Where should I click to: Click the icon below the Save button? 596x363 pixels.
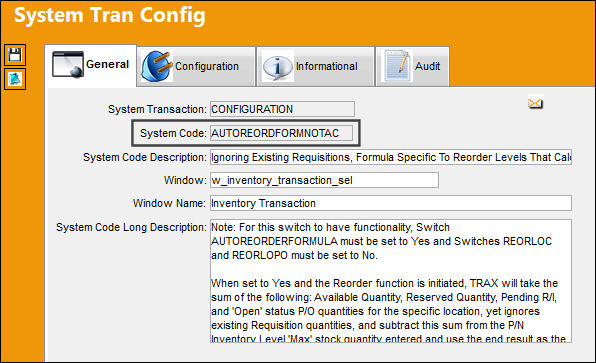click(15, 79)
